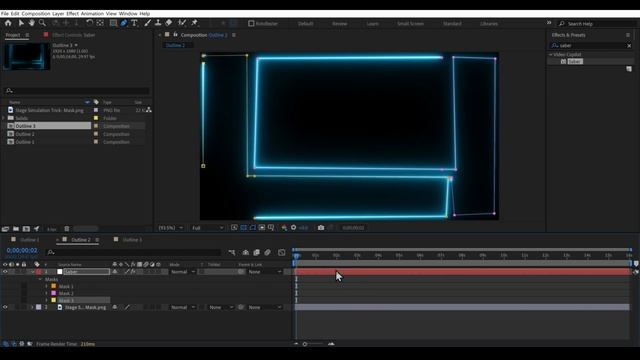The image size is (640, 360).
Task: Click the new composition icon in Project panel
Action: 26,229
